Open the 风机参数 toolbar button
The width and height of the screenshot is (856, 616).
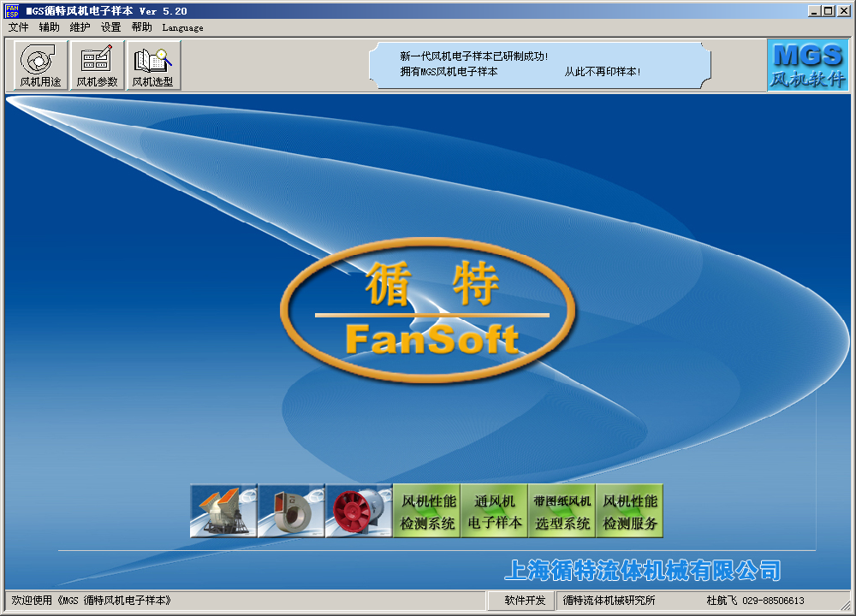click(x=97, y=66)
